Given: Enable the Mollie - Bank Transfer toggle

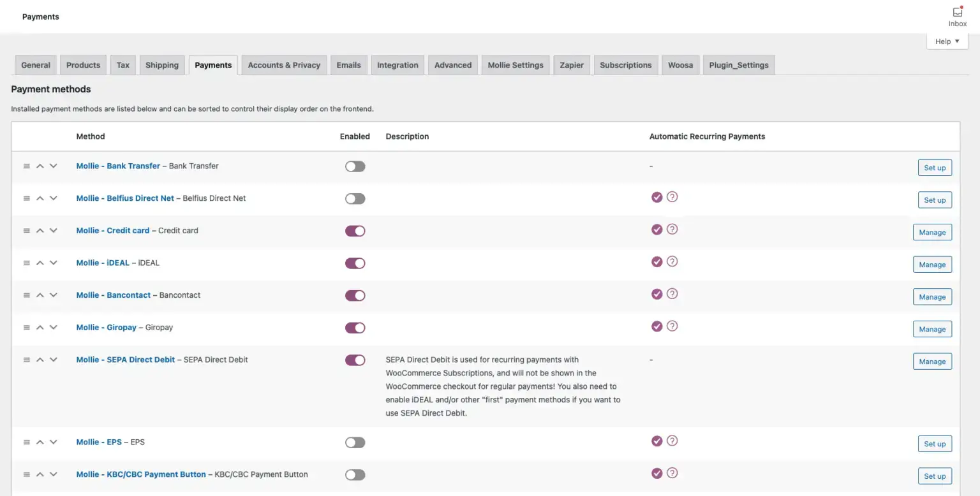Looking at the screenshot, I should coord(355,166).
